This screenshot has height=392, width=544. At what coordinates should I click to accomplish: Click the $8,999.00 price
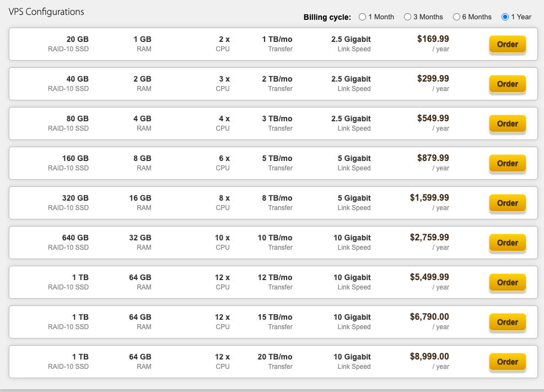(x=429, y=356)
